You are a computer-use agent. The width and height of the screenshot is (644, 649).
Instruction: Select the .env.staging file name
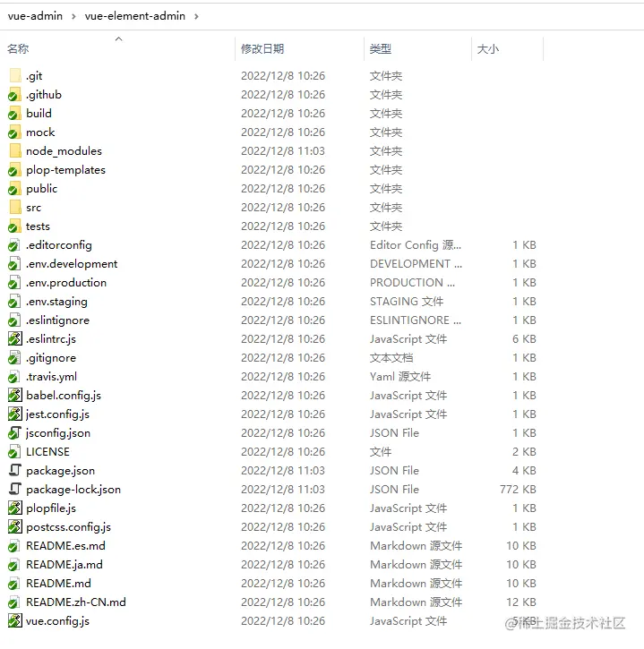tap(56, 302)
